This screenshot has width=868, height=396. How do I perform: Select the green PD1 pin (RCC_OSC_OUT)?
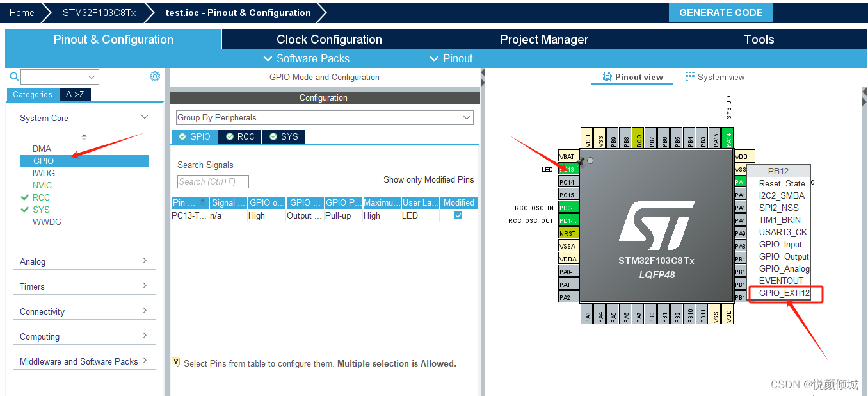pyautogui.click(x=568, y=220)
